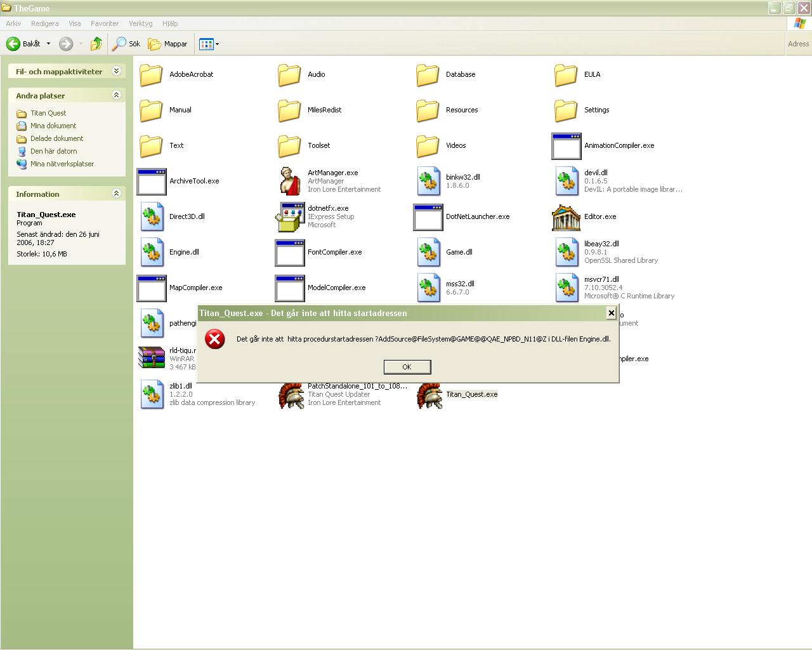Screen dimensions: 812x650
Task: Collapse the Andra platser panel
Action: pos(117,95)
